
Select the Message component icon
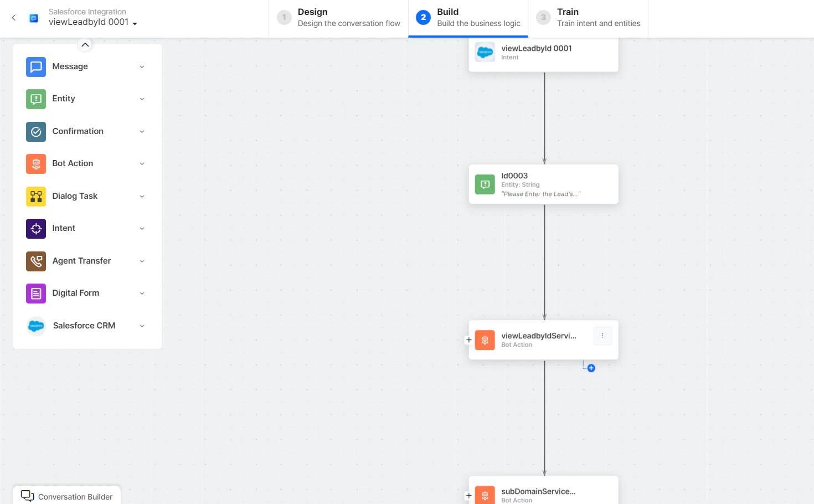[35, 66]
